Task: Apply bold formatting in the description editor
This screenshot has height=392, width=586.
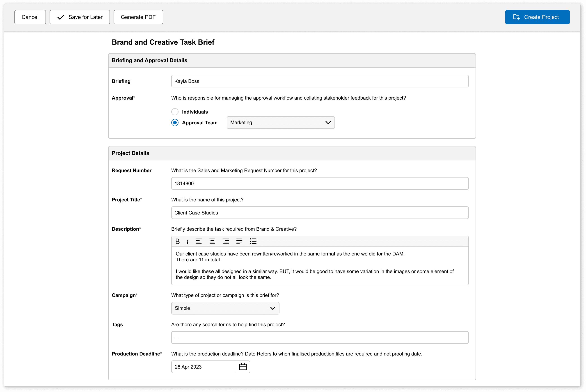Action: point(178,241)
